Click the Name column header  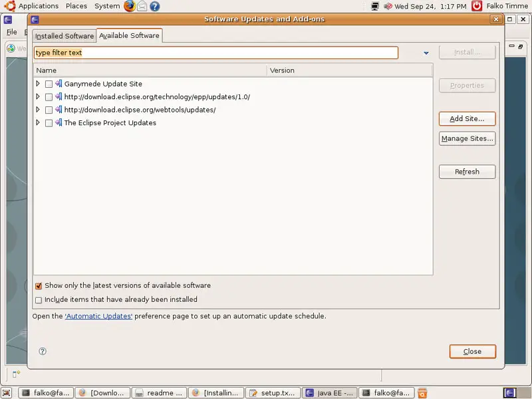pyautogui.click(x=150, y=70)
